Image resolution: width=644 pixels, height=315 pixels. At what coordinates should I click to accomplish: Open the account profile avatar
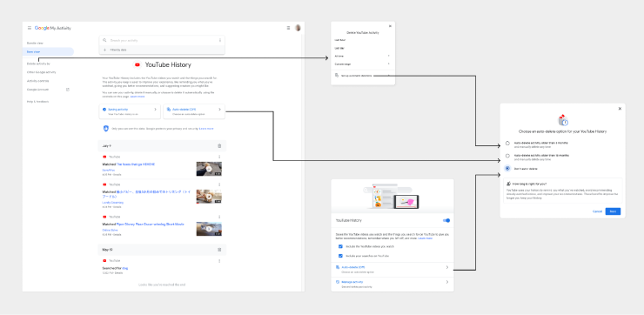click(x=298, y=28)
